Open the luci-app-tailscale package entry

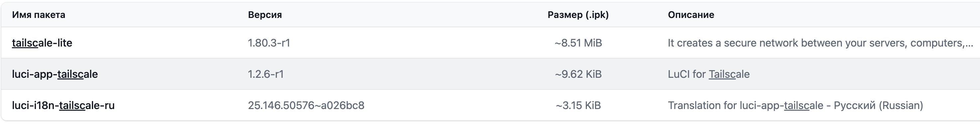click(x=55, y=74)
